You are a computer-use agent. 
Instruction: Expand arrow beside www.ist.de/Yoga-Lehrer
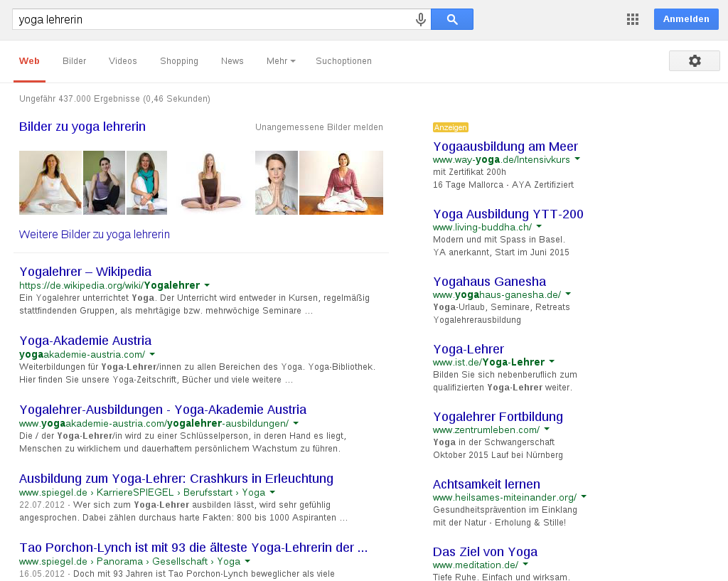click(552, 361)
